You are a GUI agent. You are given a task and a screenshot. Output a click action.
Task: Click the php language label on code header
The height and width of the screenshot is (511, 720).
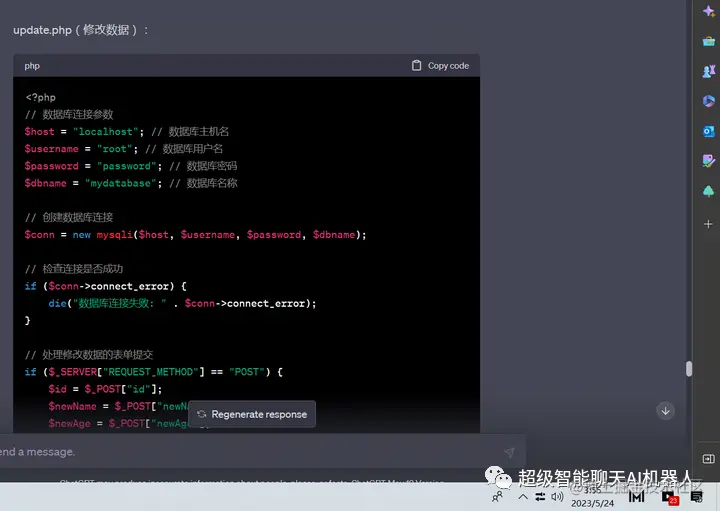click(32, 66)
